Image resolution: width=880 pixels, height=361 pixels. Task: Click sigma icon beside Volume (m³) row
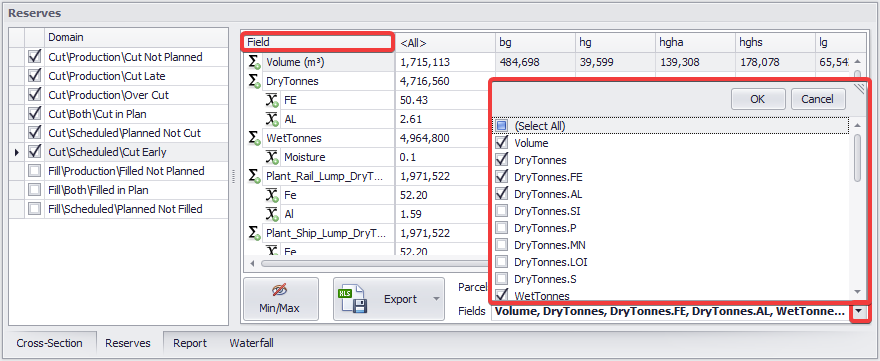click(254, 62)
